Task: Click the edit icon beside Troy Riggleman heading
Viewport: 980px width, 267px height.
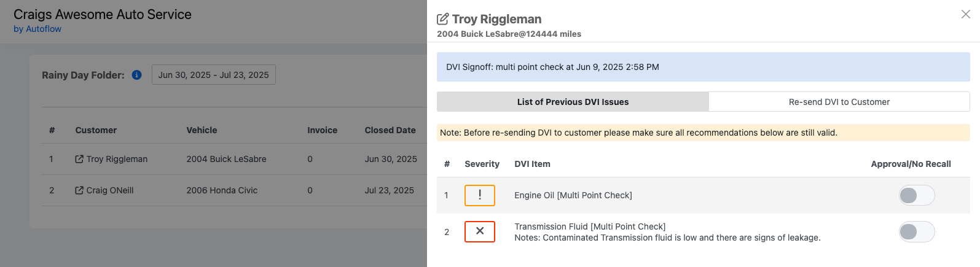Action: (x=442, y=19)
